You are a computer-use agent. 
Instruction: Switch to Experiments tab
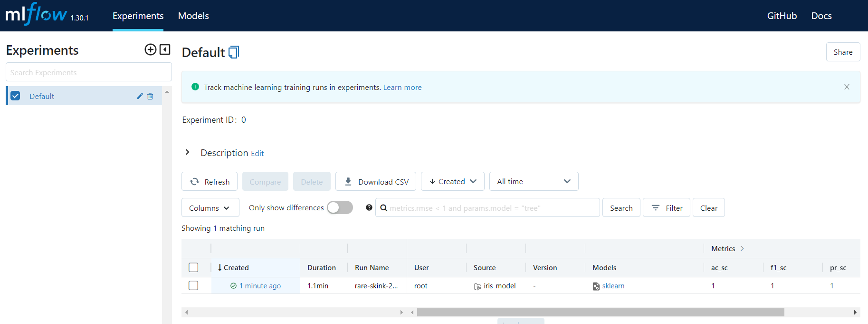tap(138, 16)
